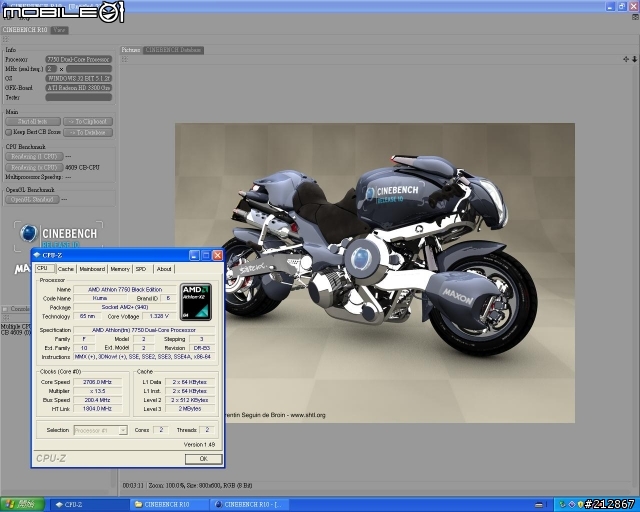Click the CINEBENCH Release 10 logo in the left panel
Screen dimensions: 640x512
click(58, 236)
